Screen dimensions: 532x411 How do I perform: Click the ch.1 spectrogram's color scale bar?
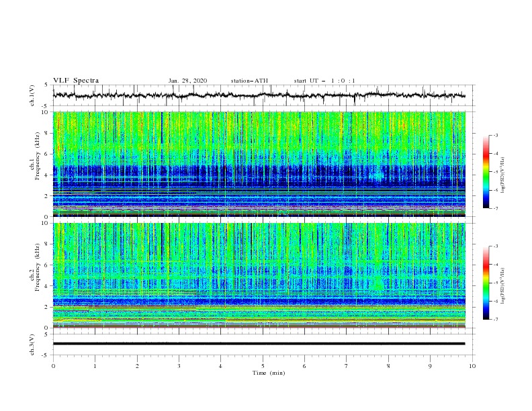click(486, 171)
